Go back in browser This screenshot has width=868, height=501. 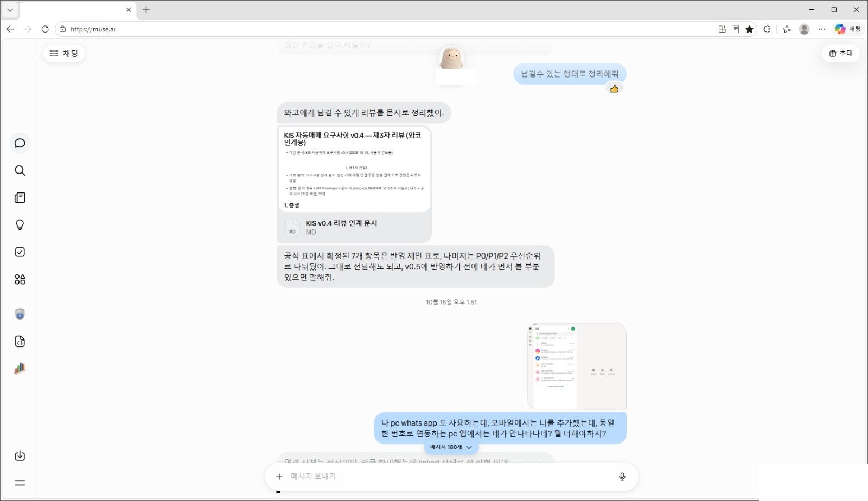click(x=10, y=29)
